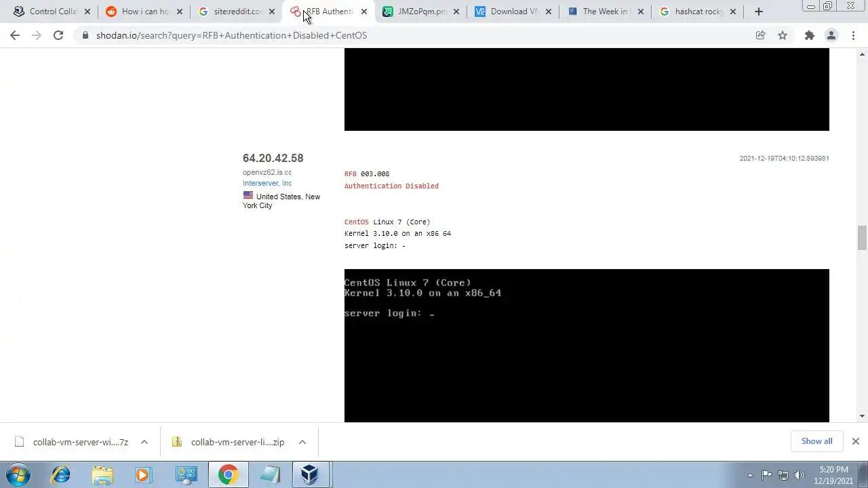Click the result timestamp 2021-12-19T04:10:12
The image size is (868, 488).
[784, 158]
